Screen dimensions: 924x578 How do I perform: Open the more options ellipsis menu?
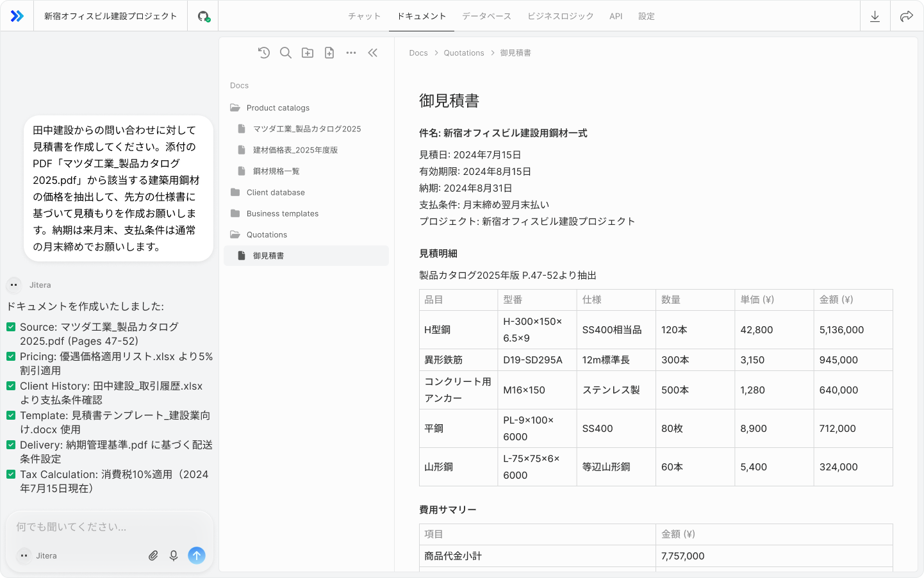(x=351, y=53)
